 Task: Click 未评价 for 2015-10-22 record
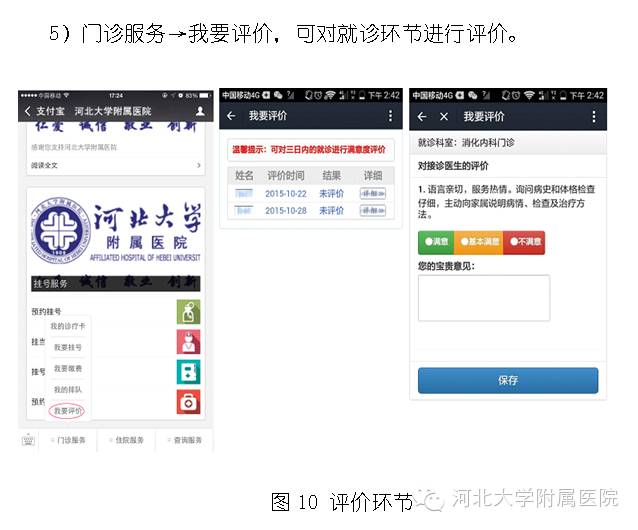pyautogui.click(x=331, y=194)
